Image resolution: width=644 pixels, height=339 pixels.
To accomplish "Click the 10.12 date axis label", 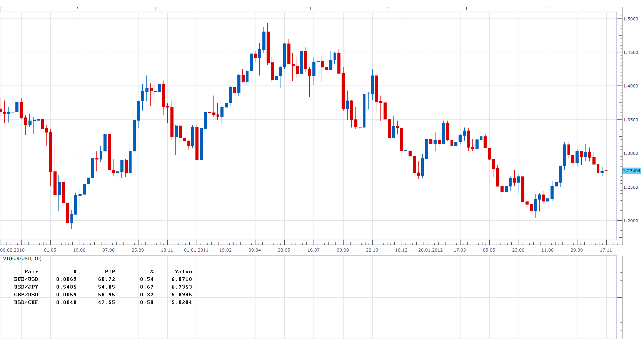I will (401, 250).
